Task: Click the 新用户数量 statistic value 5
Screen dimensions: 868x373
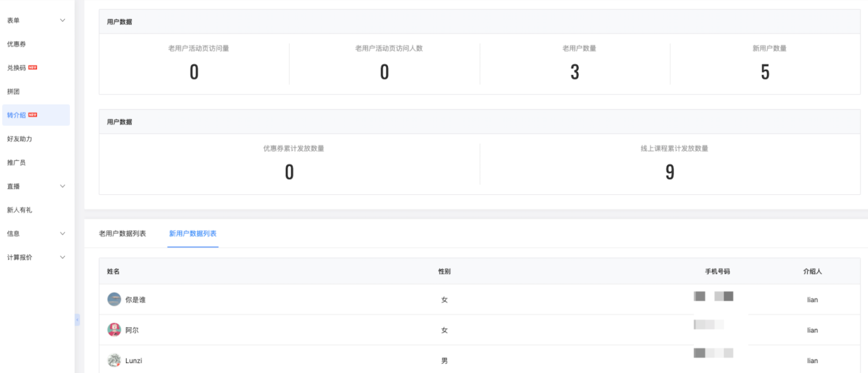Action: pos(765,72)
